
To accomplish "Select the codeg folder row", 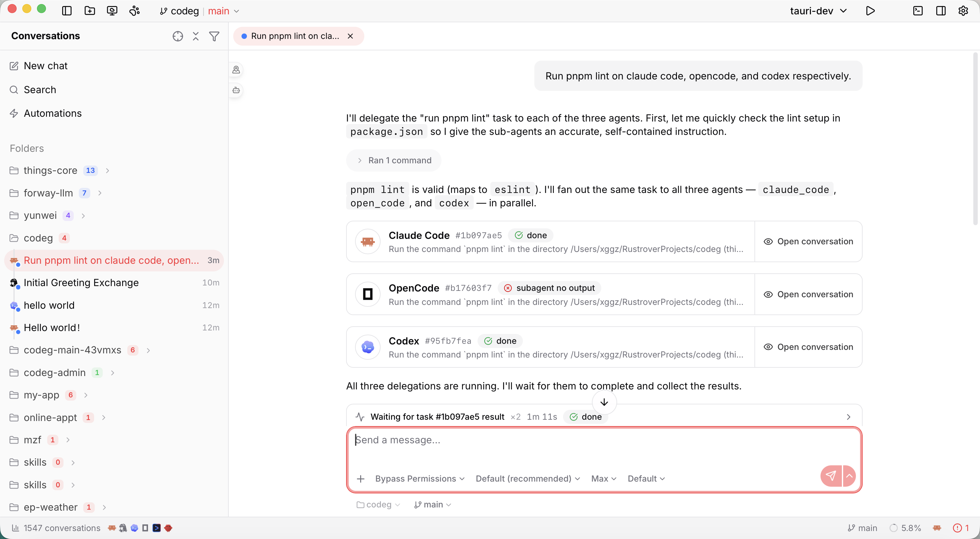I will pos(114,238).
